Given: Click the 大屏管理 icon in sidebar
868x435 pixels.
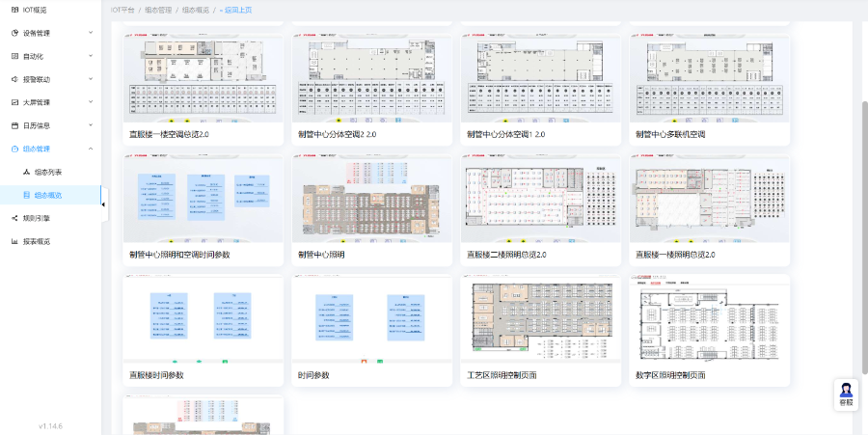Looking at the screenshot, I should (14, 102).
